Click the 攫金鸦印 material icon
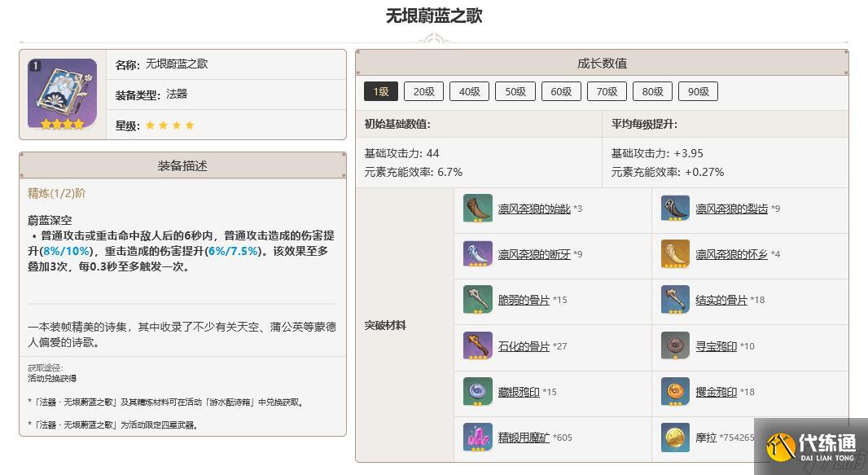This screenshot has width=868, height=475. pyautogui.click(x=675, y=391)
